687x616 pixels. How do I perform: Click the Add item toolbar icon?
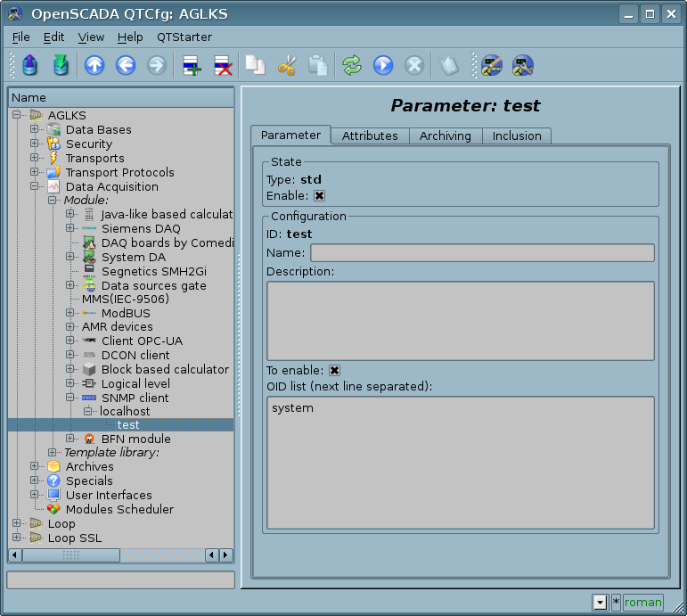[192, 65]
